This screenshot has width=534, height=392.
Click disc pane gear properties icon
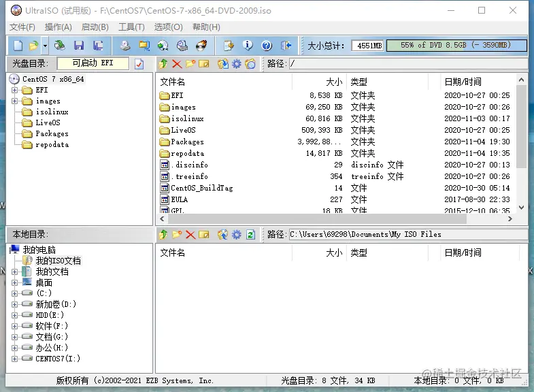tap(236, 64)
